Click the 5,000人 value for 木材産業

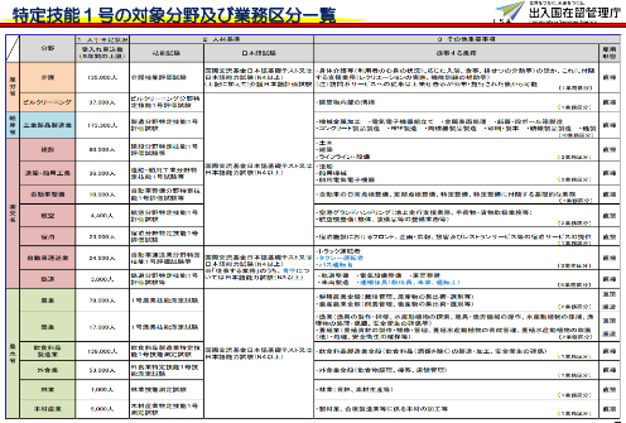click(x=102, y=409)
